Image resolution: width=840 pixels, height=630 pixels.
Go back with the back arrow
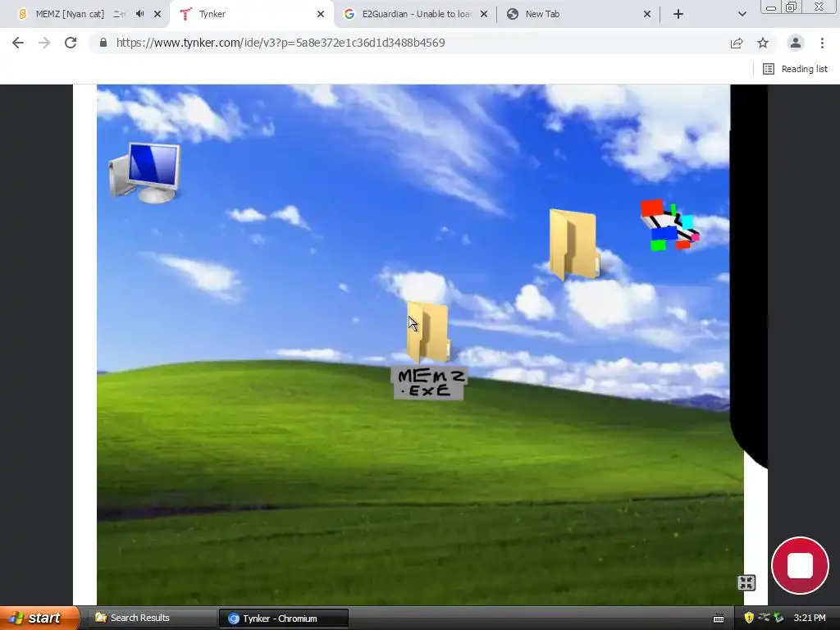tap(18, 43)
